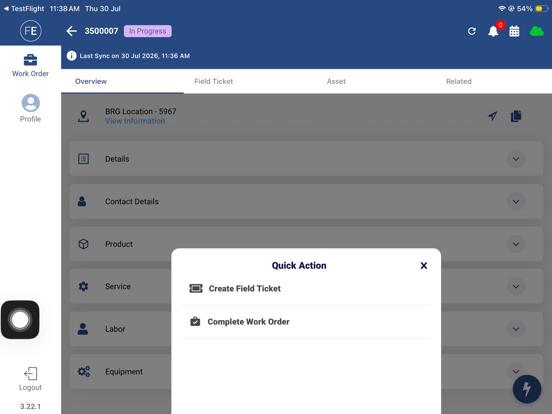Tap the Last Sync info icon
This screenshot has width=552, height=414.
point(71,56)
